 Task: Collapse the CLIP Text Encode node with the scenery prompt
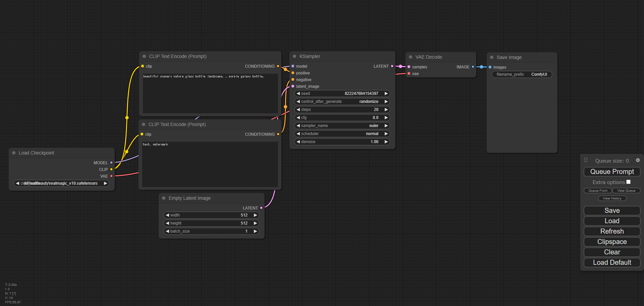[x=144, y=56]
